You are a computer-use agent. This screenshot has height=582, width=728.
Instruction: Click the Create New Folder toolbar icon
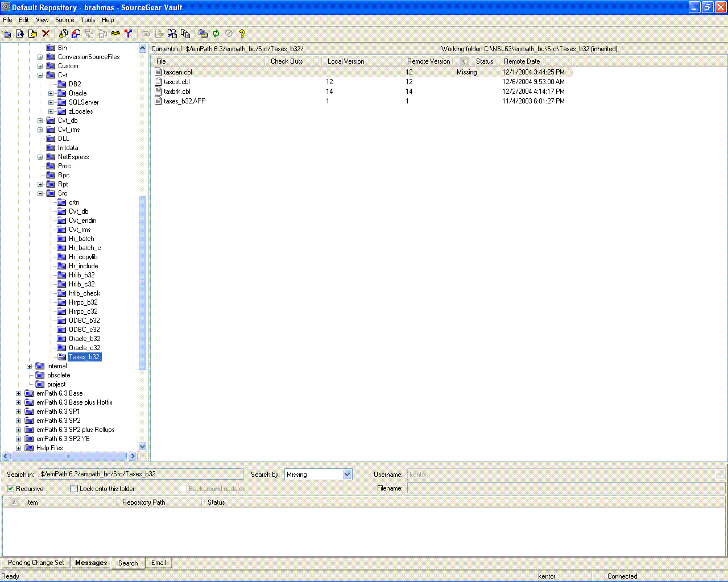tap(7, 34)
